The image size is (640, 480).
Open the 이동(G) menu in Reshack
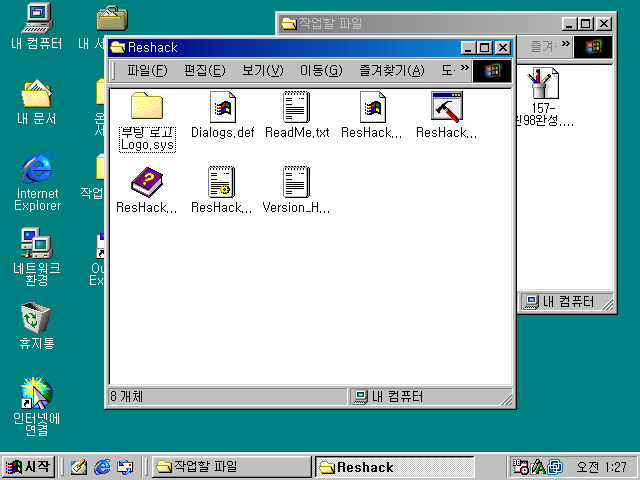[321, 71]
